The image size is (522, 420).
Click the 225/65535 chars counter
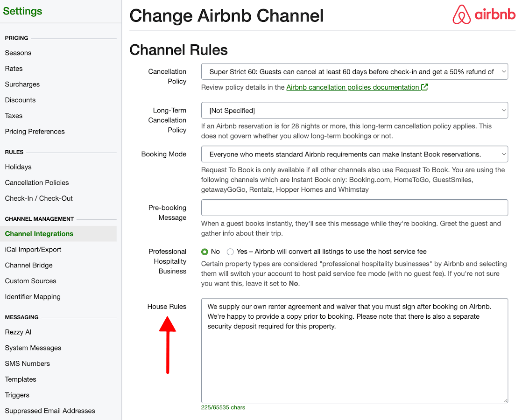pos(223,408)
